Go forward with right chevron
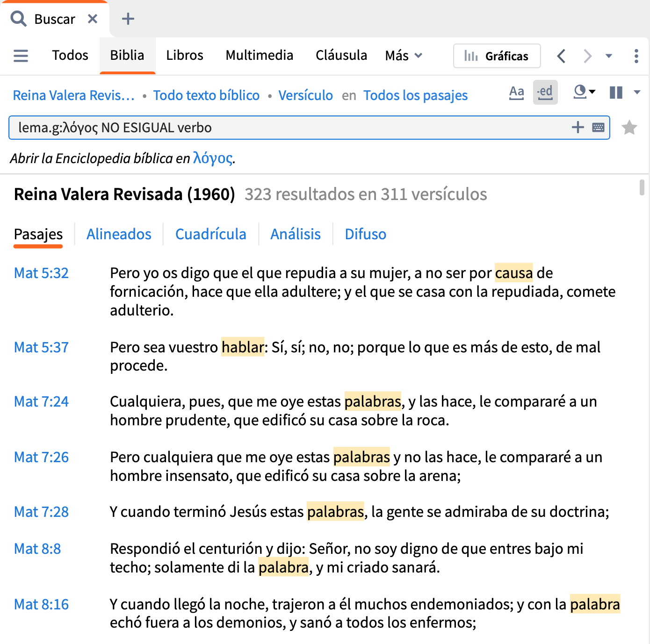This screenshot has width=650, height=644. point(587,56)
